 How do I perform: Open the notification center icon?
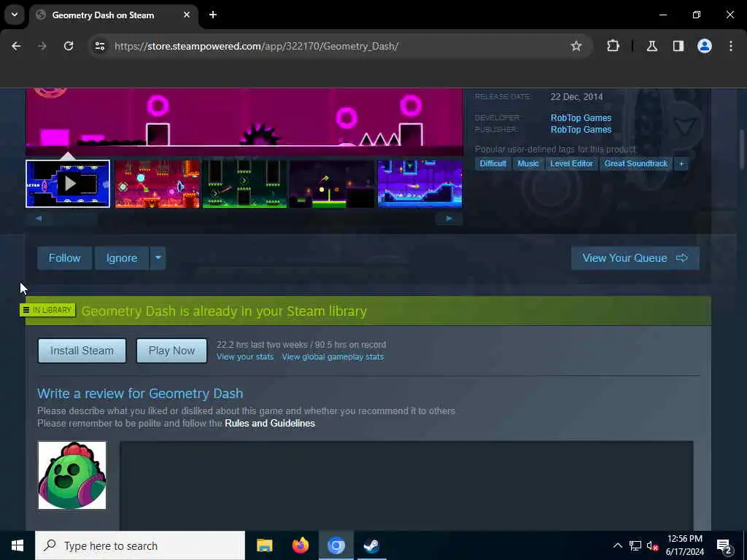point(724,546)
